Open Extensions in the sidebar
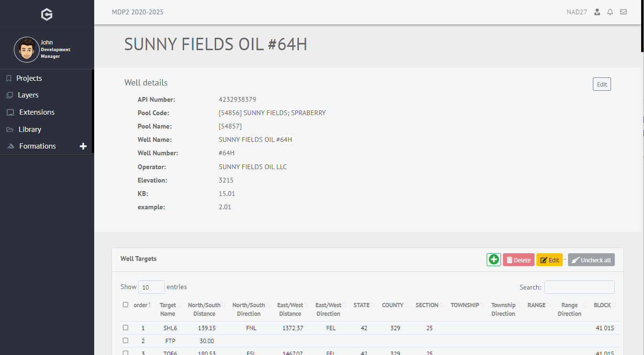Image resolution: width=644 pixels, height=355 pixels. [37, 112]
